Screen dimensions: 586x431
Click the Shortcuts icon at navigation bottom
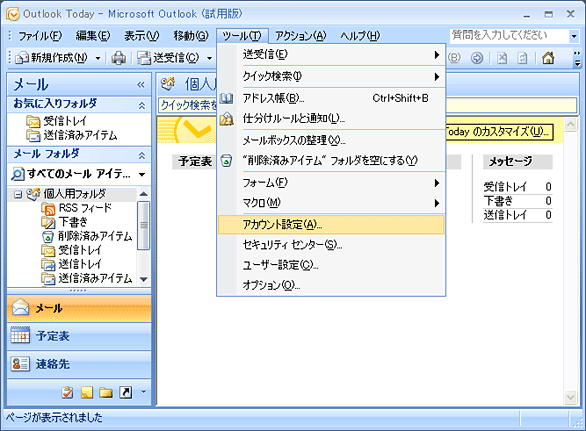click(126, 392)
